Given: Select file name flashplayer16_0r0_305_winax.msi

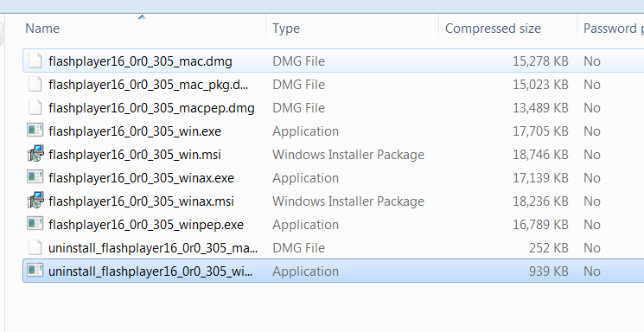Looking at the screenshot, I should pos(141,201).
